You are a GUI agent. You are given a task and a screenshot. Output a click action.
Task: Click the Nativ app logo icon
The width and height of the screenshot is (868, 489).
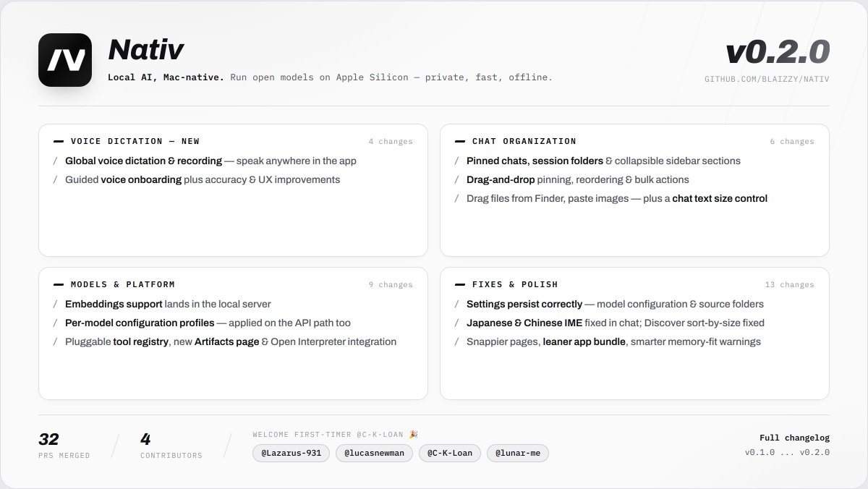coord(65,60)
